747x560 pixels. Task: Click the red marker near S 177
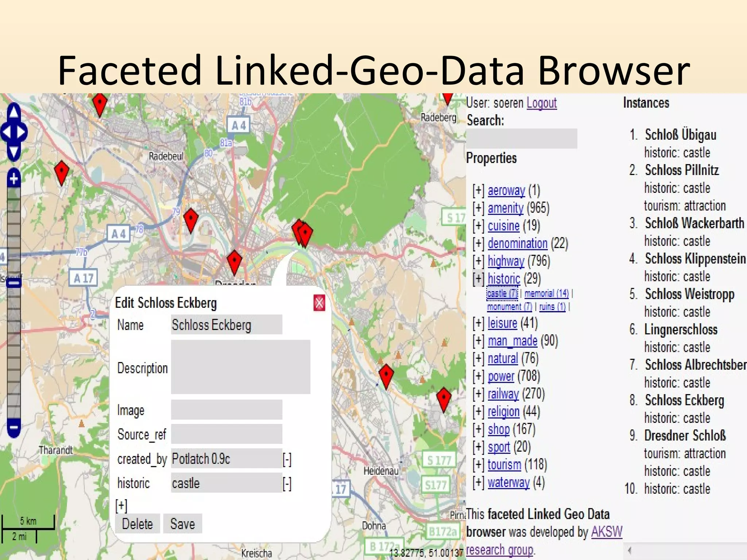click(x=444, y=400)
